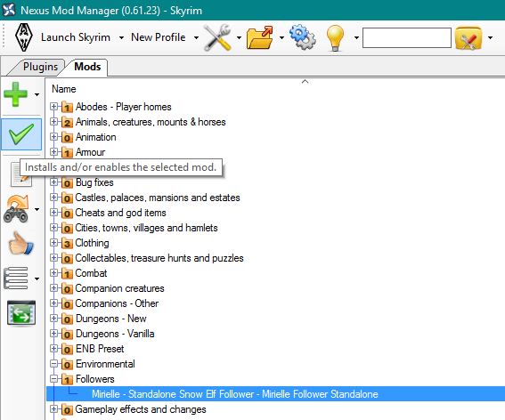Image resolution: width=505 pixels, height=420 pixels.
Task: Expand the Abodes - Player homes category
Action: pyautogui.click(x=53, y=107)
